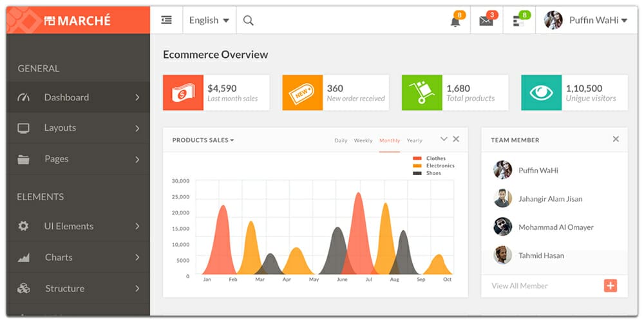Expand the Layouts menu chevron
This screenshot has width=644, height=322.
(137, 128)
